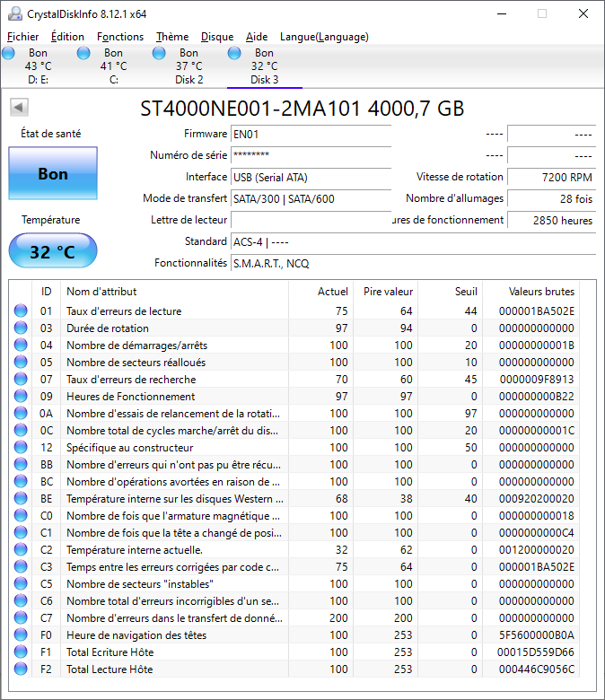Click status orb for attribute C7 row
The width and height of the screenshot is (605, 700).
point(21,617)
